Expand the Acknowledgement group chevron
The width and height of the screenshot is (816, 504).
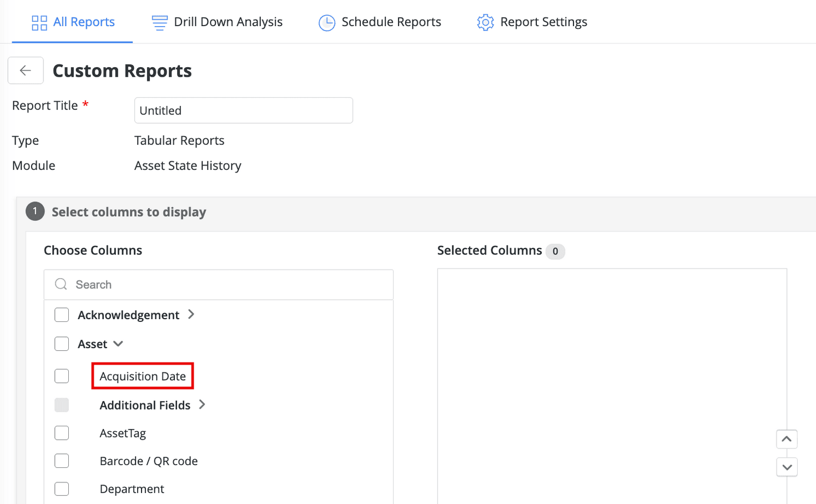click(192, 314)
